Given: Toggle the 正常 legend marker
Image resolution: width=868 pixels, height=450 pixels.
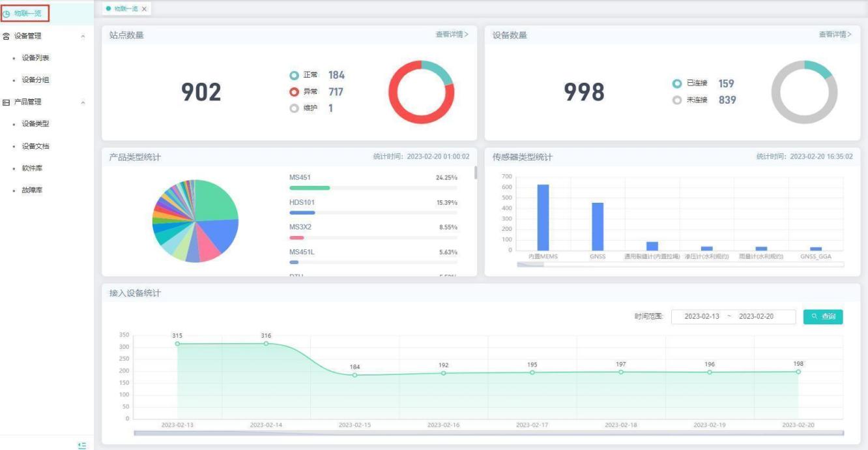Looking at the screenshot, I should click(x=295, y=76).
